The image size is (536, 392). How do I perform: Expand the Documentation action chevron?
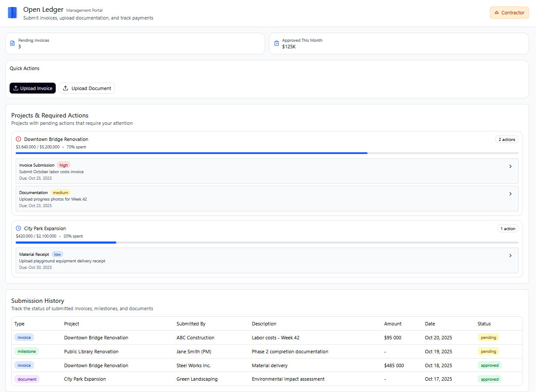[510, 194]
